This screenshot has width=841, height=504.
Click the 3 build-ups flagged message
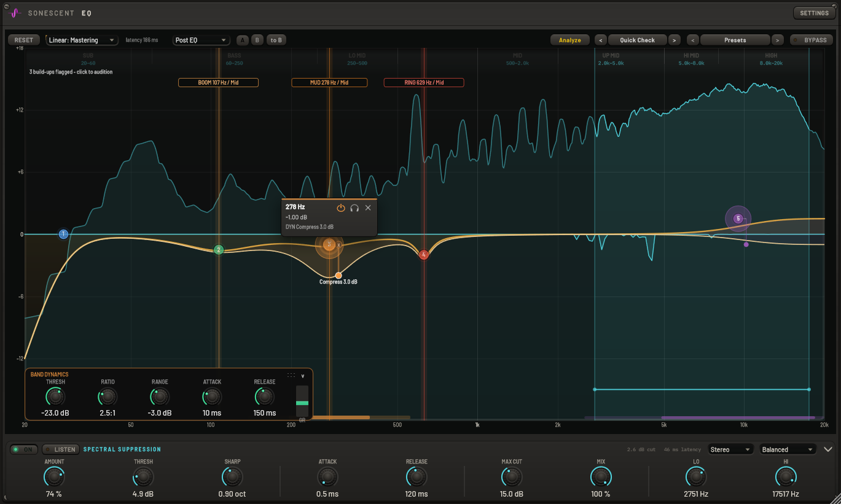click(71, 72)
